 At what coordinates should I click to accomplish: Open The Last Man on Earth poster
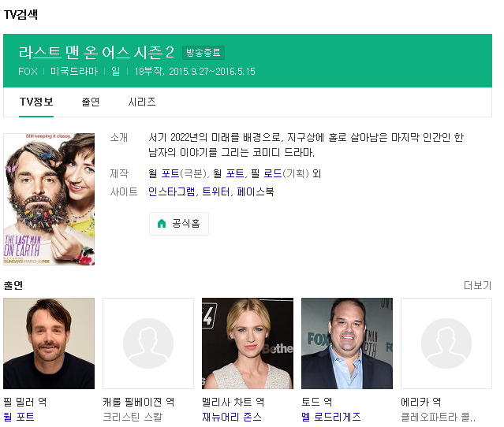[x=49, y=199]
